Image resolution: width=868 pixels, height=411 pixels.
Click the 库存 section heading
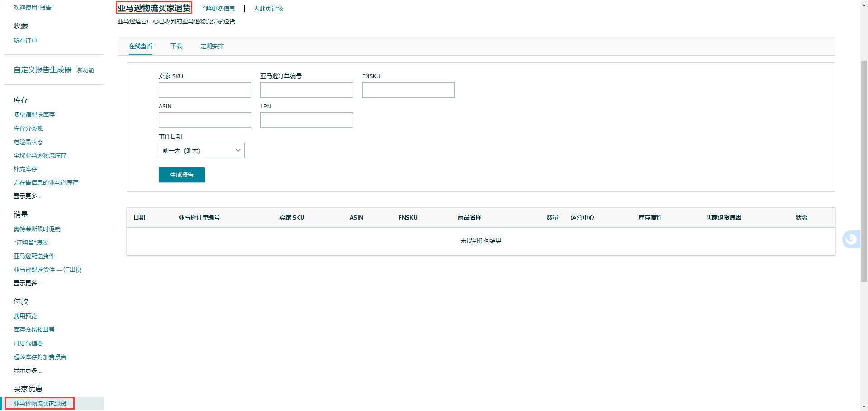[x=21, y=100]
